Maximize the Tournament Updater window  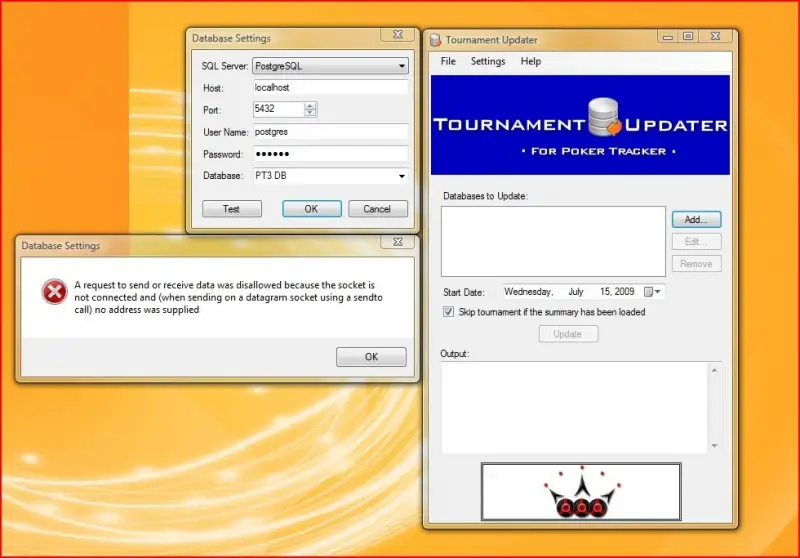coord(688,36)
